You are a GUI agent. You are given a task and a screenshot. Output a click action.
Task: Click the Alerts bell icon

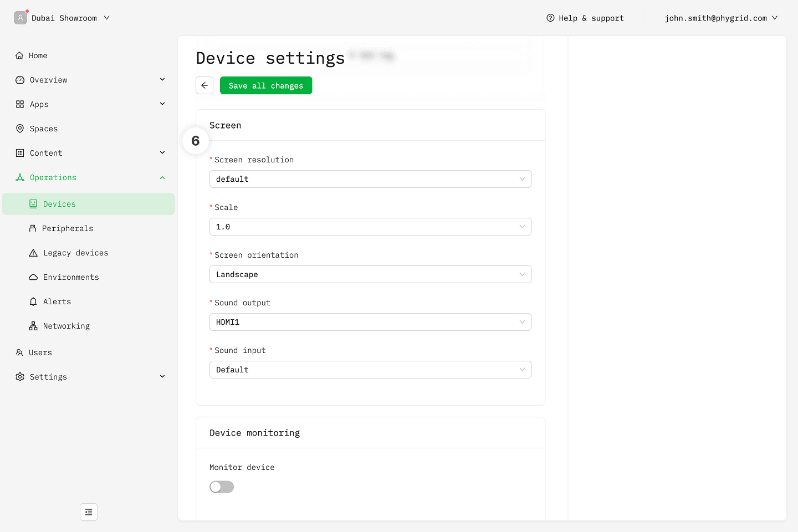33,301
